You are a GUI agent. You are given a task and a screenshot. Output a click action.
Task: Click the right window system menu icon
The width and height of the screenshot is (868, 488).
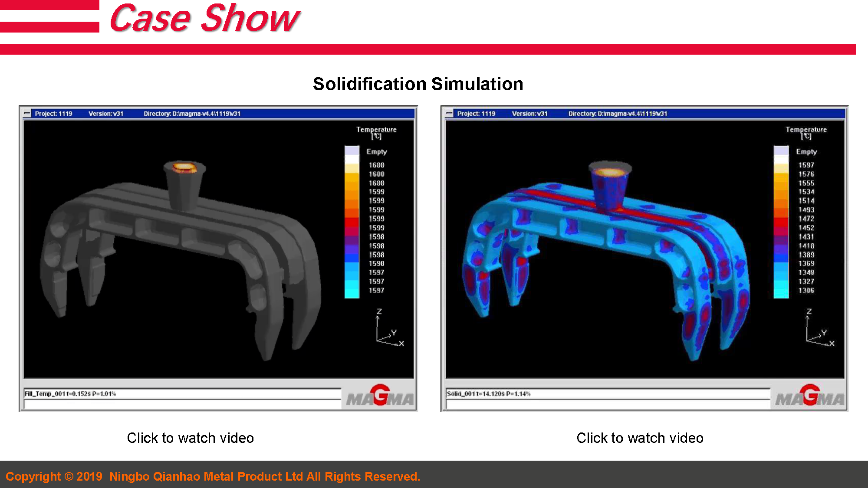[450, 114]
